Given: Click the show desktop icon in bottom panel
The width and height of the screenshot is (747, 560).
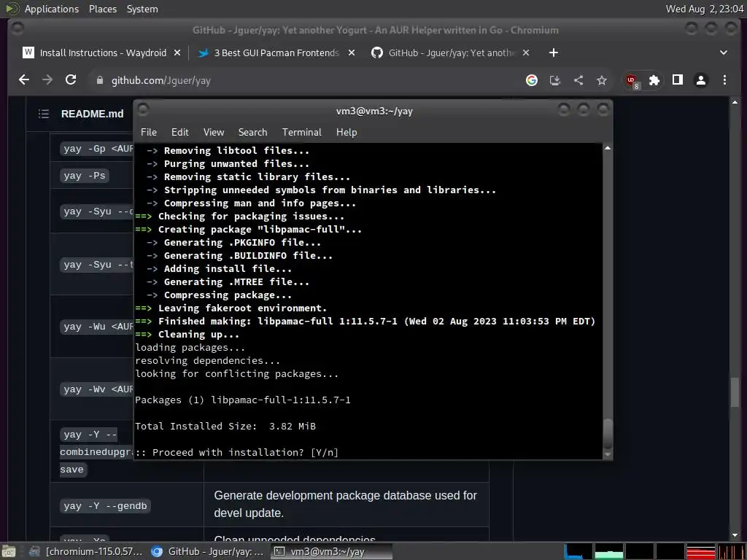Looking at the screenshot, I should click(9, 551).
